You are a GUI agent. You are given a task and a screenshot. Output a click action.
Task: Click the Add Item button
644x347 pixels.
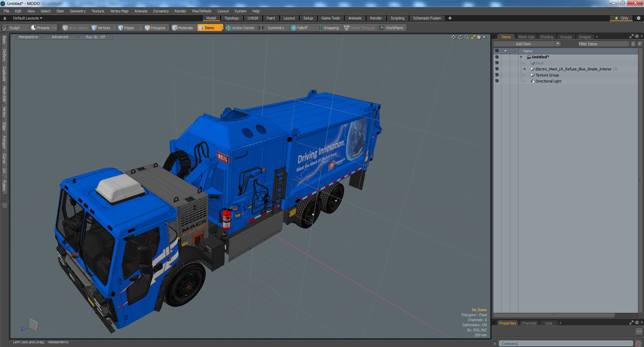coord(524,44)
